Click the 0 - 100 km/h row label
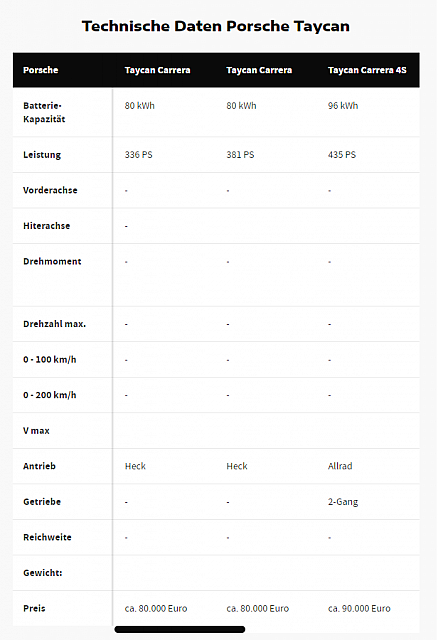 [x=49, y=360]
